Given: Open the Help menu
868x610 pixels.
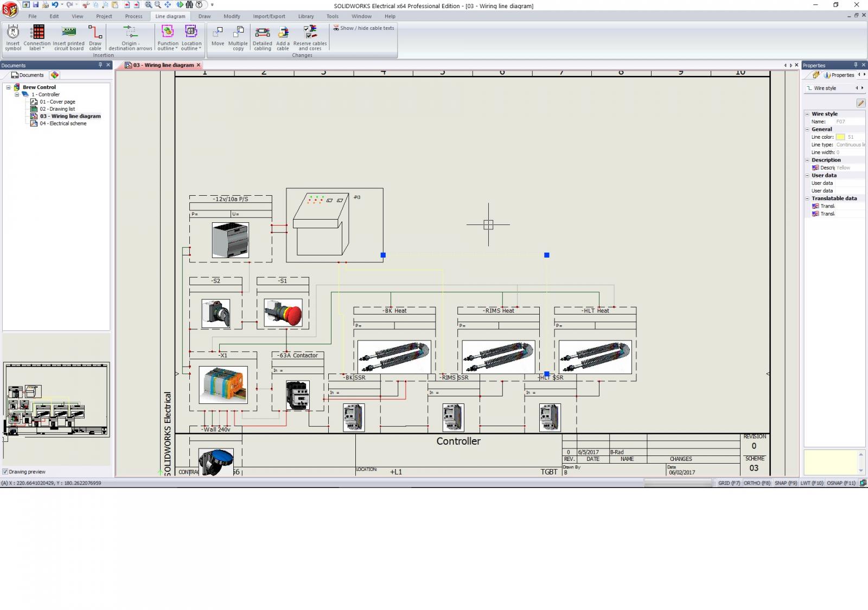Looking at the screenshot, I should 390,16.
